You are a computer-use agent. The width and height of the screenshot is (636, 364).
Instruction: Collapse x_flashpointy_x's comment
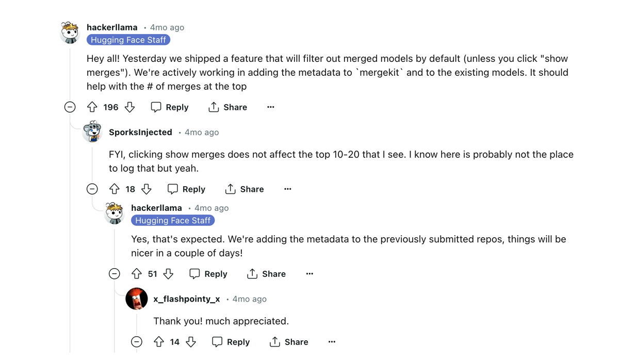[137, 342]
